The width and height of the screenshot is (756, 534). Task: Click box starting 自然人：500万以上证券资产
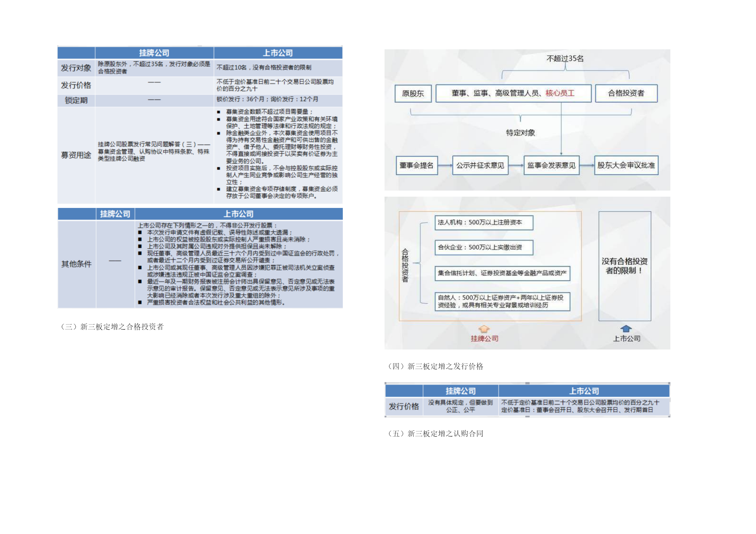point(502,301)
